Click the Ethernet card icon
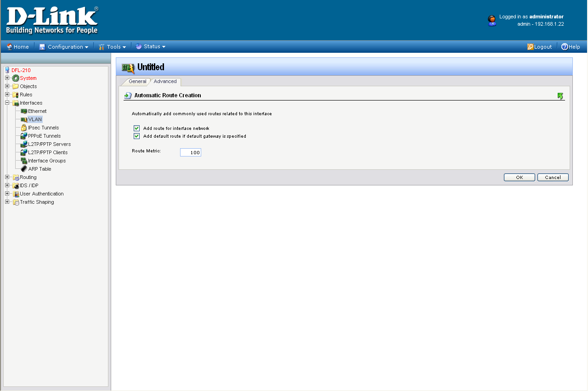The width and height of the screenshot is (588, 391). tap(24, 111)
